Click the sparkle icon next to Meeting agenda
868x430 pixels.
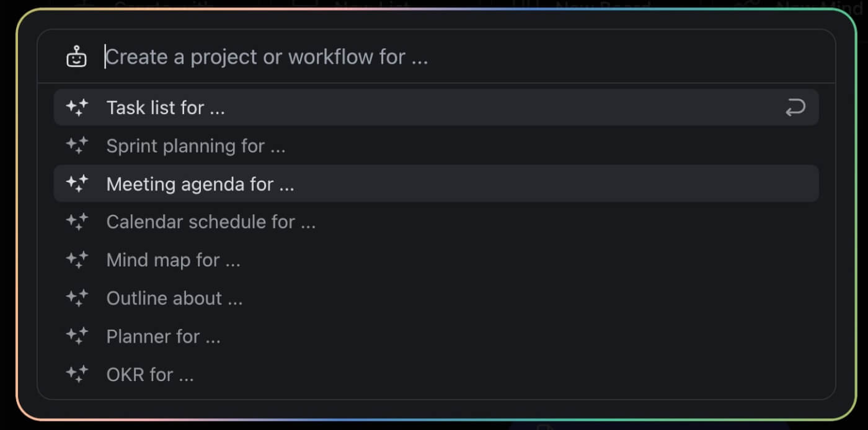pos(77,183)
